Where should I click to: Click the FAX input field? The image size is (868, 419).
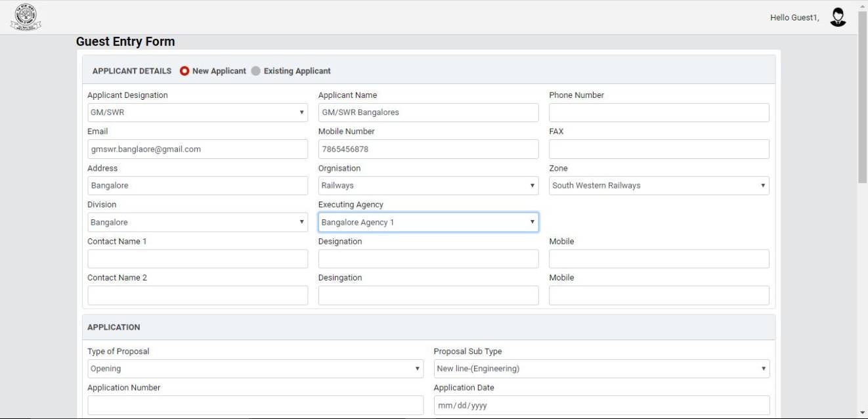(659, 149)
